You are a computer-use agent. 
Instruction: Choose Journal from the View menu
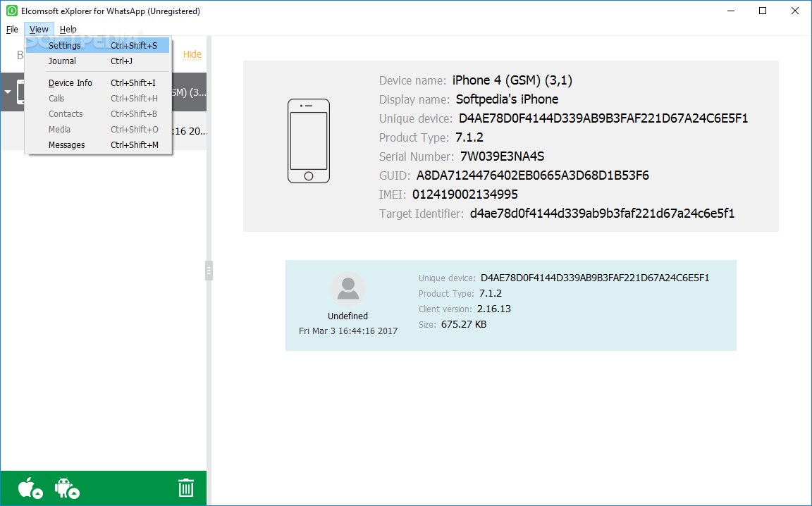click(x=98, y=61)
